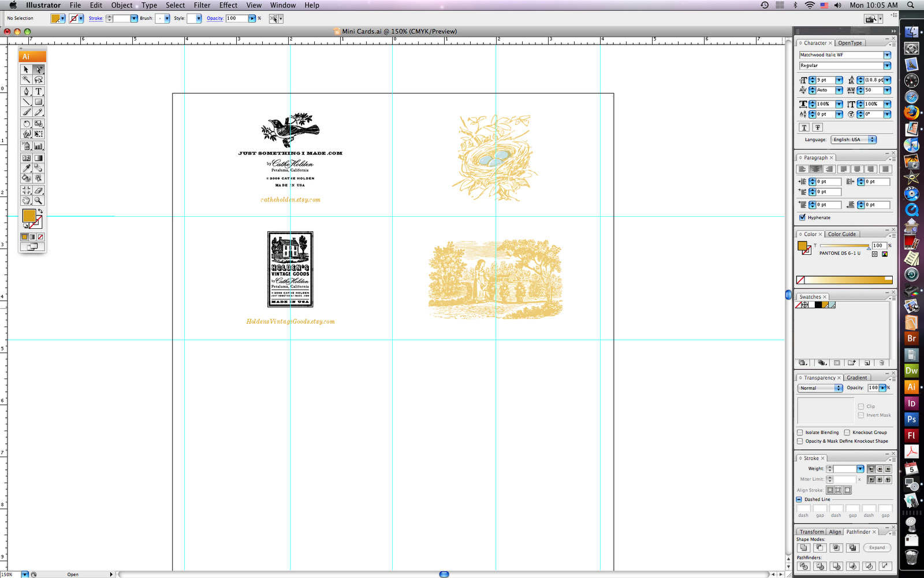The height and width of the screenshot is (578, 924).
Task: Set paragraph alignment to align right
Action: tap(829, 169)
